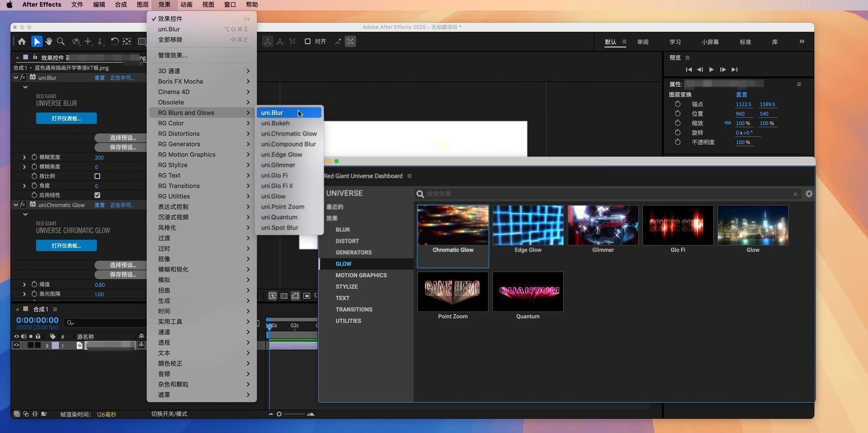This screenshot has width=868, height=433.
Task: Select the Rotation tool
Action: tap(115, 42)
